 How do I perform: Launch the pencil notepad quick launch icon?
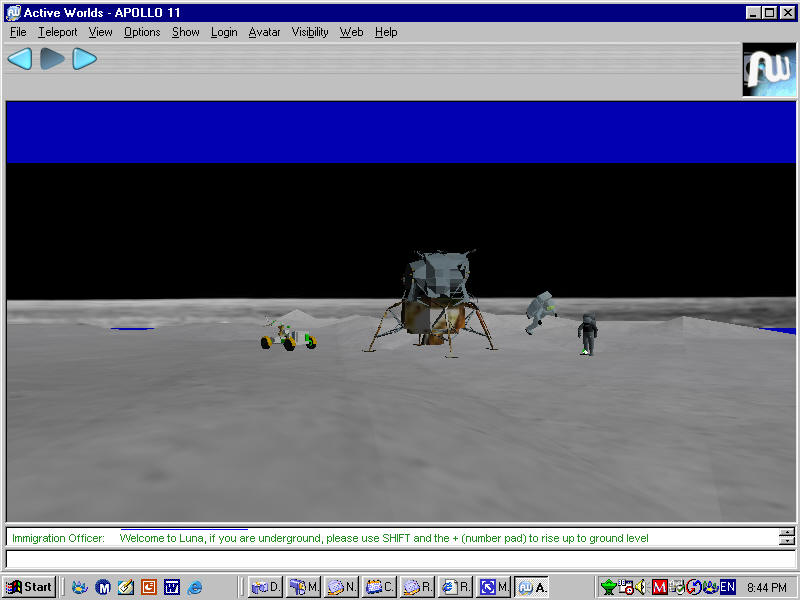point(126,587)
